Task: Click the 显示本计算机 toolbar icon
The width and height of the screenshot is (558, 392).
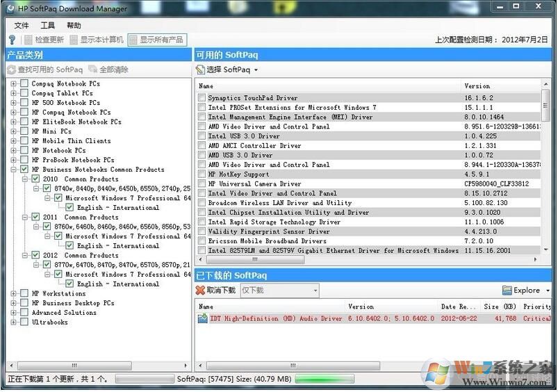Action: [x=74, y=40]
